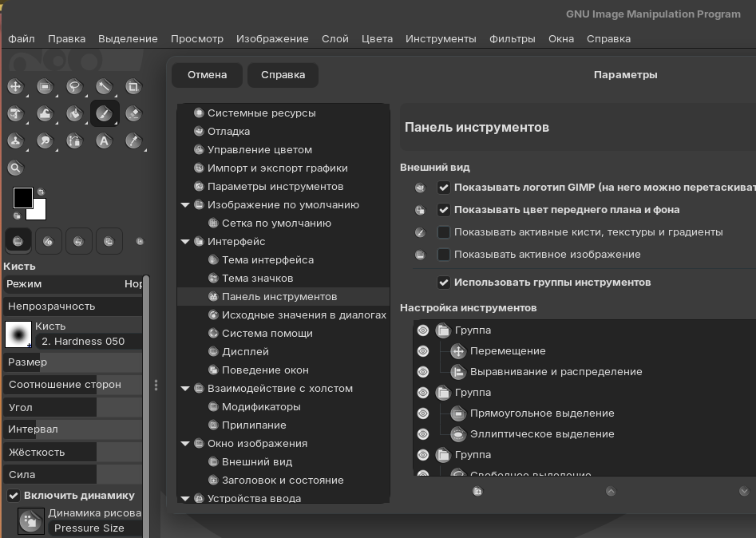Hide the 'Перемещение' tool via its eye icon
This screenshot has width=756, height=538.
pyautogui.click(x=423, y=351)
